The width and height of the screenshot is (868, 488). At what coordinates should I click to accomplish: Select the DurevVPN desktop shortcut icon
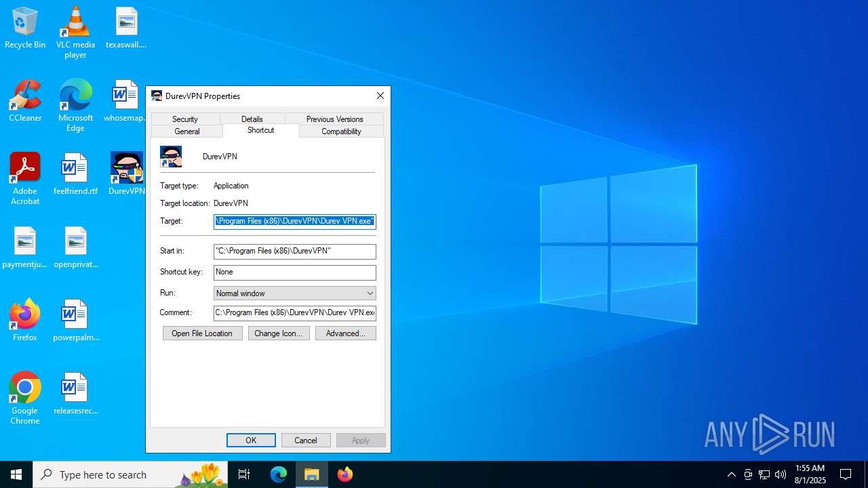coord(127,175)
